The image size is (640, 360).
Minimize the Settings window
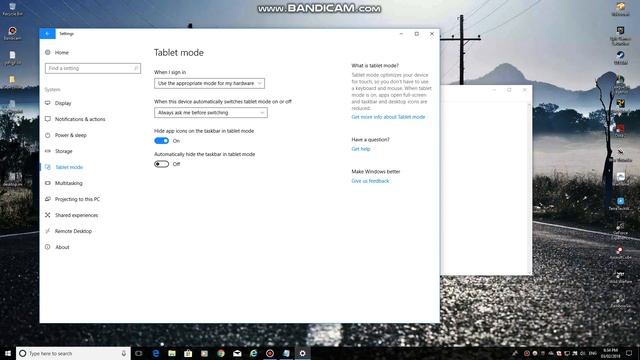click(401, 34)
